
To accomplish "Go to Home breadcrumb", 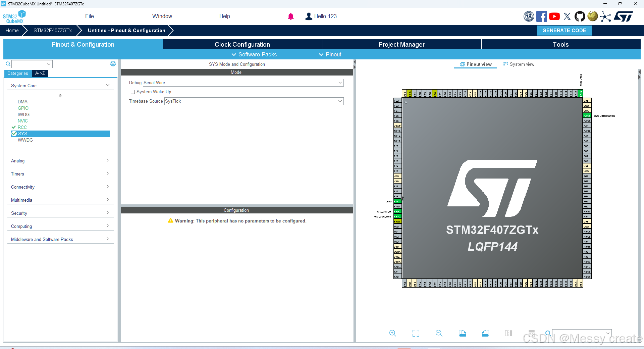I will pos(12,30).
